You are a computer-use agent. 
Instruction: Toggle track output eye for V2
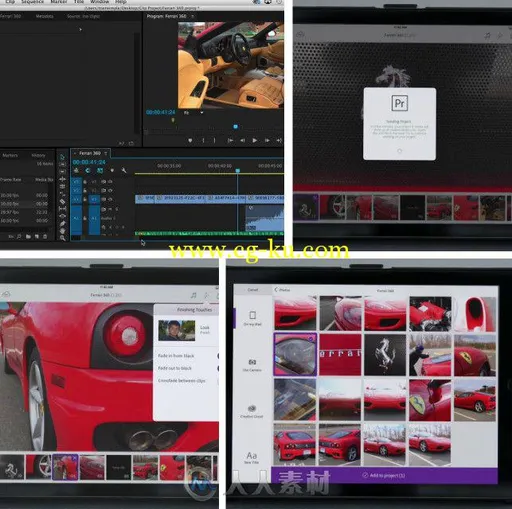(110, 190)
